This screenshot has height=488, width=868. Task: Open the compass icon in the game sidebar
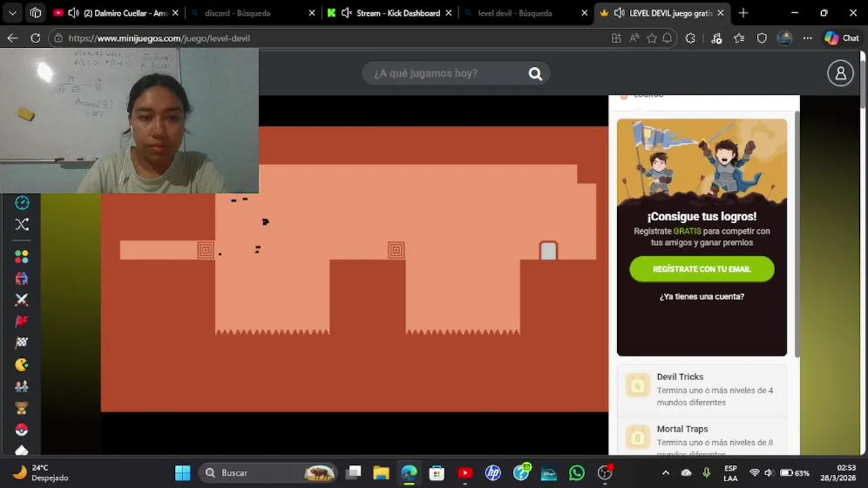click(22, 203)
